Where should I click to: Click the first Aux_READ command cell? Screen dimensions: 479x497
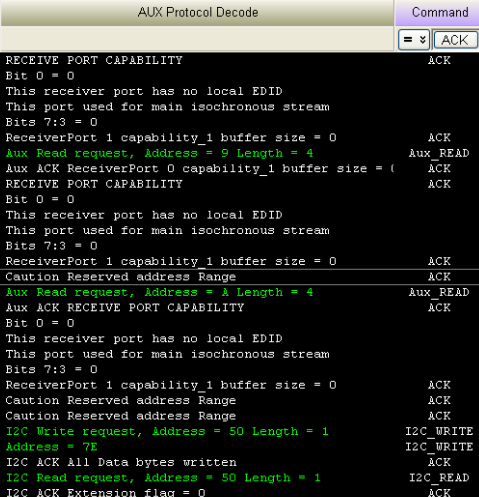(x=439, y=153)
